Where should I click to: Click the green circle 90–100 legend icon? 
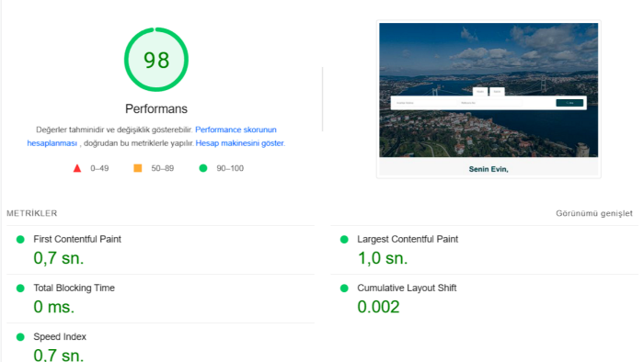click(203, 168)
